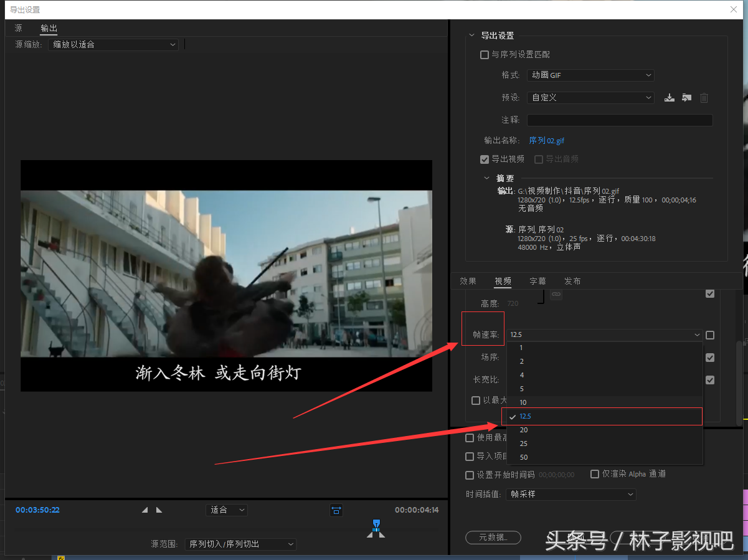
Task: Uncheck 导出视频 checkbox
Action: pos(485,159)
